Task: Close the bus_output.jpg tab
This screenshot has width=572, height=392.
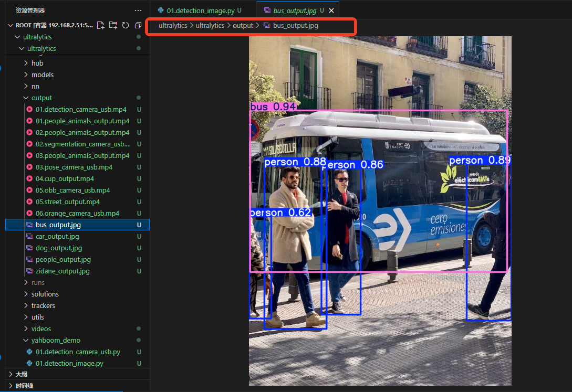Action: tap(331, 10)
